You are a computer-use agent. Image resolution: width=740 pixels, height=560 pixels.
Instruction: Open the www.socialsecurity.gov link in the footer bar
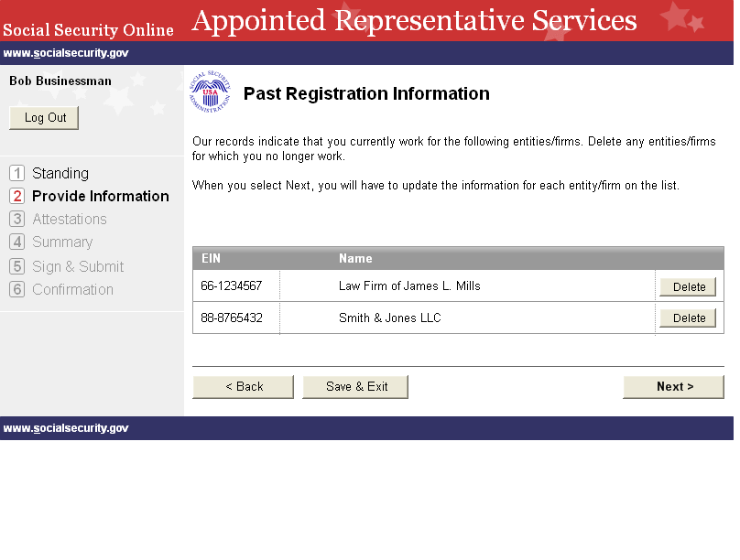[x=66, y=428]
